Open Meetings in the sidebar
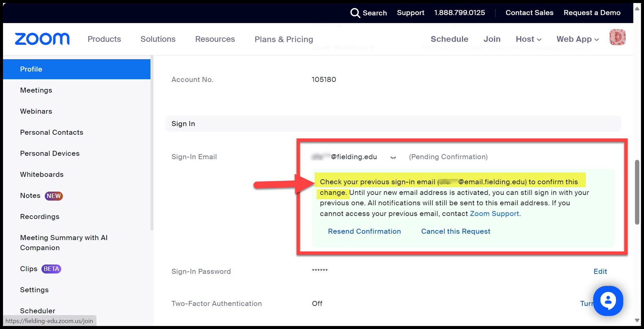This screenshot has height=329, width=644. point(36,90)
